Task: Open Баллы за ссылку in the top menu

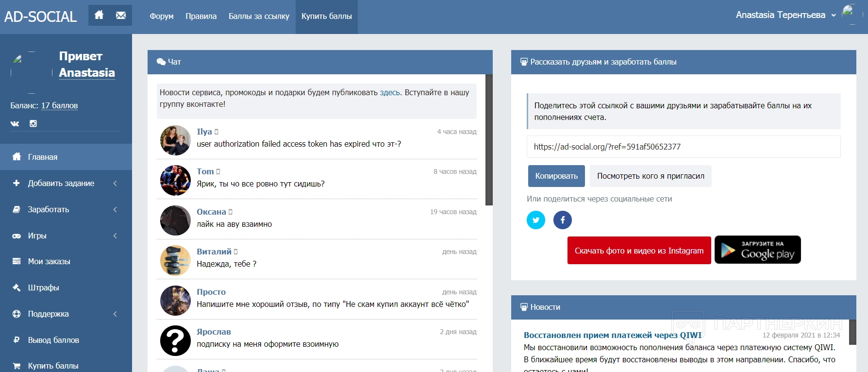Action: click(x=259, y=16)
